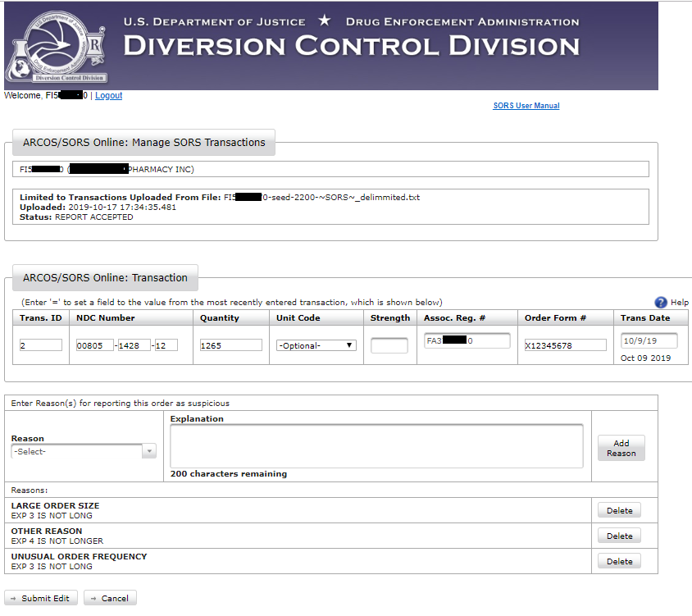Click the NDC field containing 1428

click(134, 345)
